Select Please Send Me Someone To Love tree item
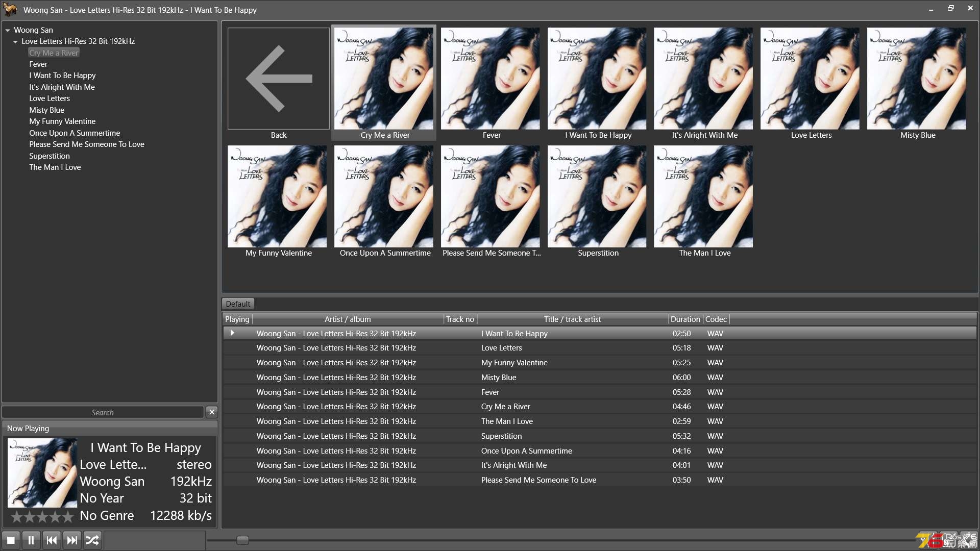The height and width of the screenshot is (551, 980). 87,144
